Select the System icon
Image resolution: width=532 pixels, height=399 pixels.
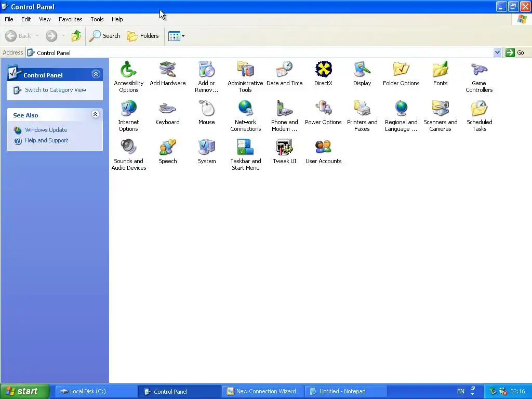pyautogui.click(x=206, y=152)
